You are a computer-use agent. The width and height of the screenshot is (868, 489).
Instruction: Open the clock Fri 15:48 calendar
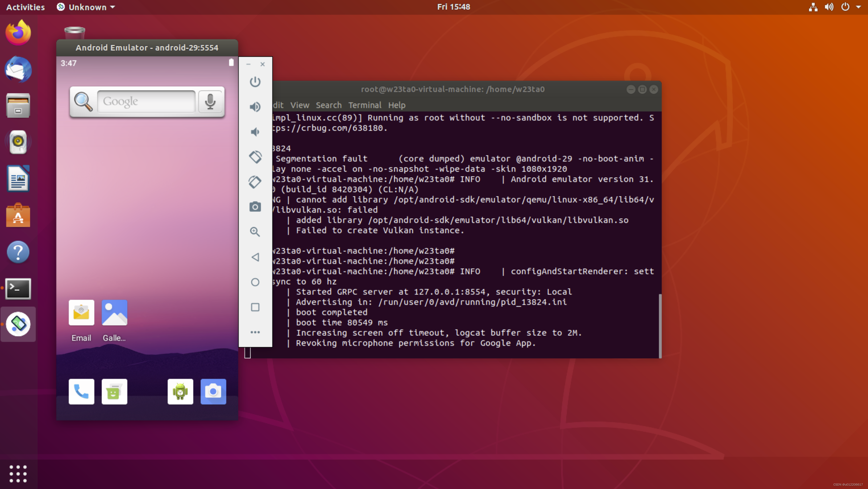pyautogui.click(x=454, y=7)
